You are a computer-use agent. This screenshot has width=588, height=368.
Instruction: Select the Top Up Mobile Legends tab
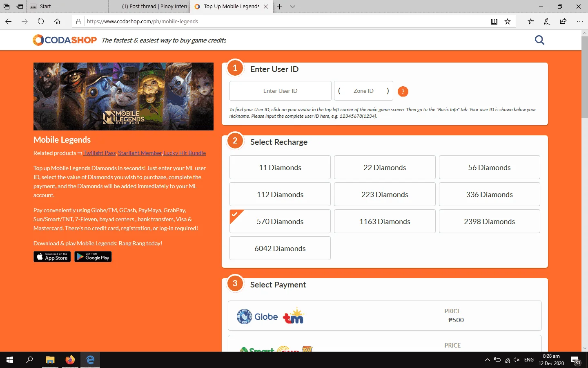[x=231, y=7]
